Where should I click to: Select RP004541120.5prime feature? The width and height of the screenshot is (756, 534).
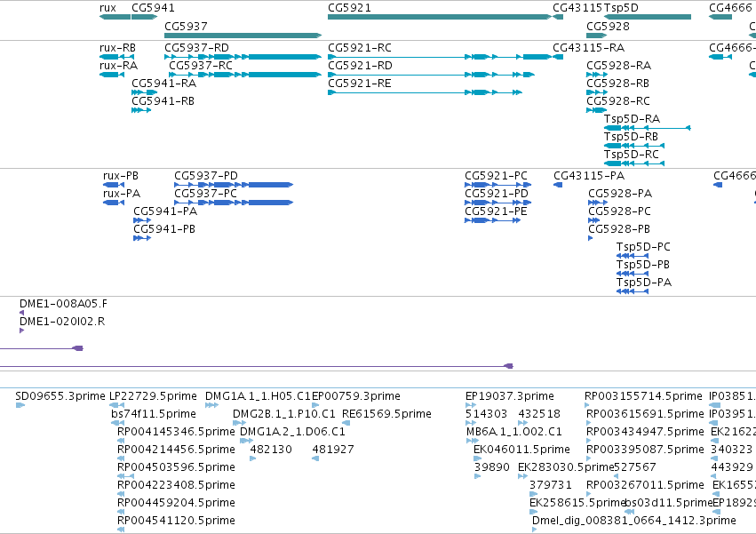(121, 530)
